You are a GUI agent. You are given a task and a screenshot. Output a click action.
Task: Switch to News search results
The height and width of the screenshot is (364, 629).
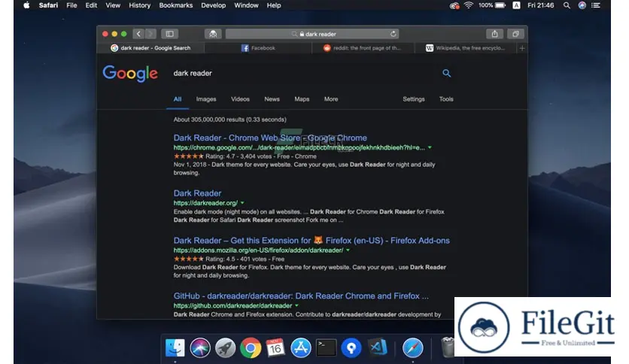pos(272,99)
